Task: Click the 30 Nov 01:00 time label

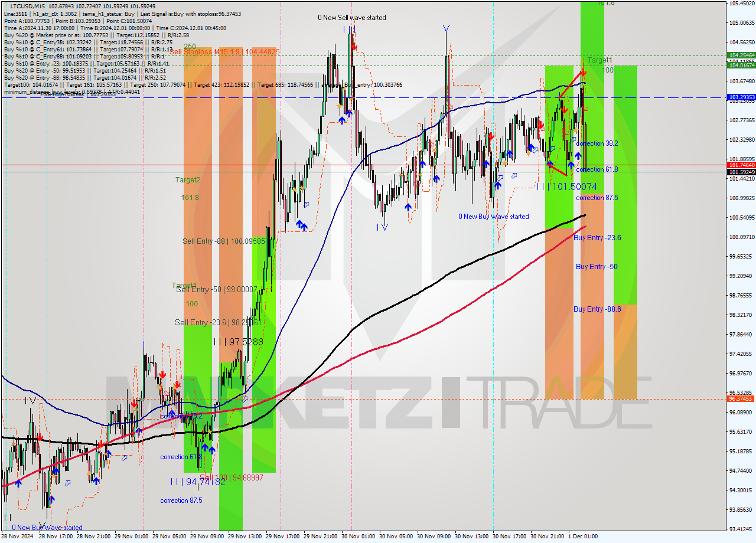Action: click(x=359, y=537)
